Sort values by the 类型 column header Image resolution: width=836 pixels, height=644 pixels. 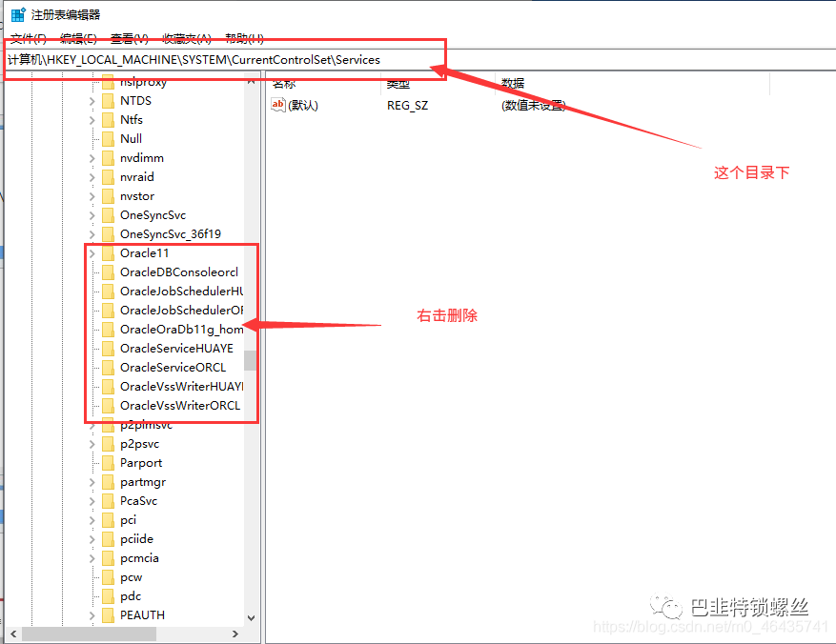point(398,84)
